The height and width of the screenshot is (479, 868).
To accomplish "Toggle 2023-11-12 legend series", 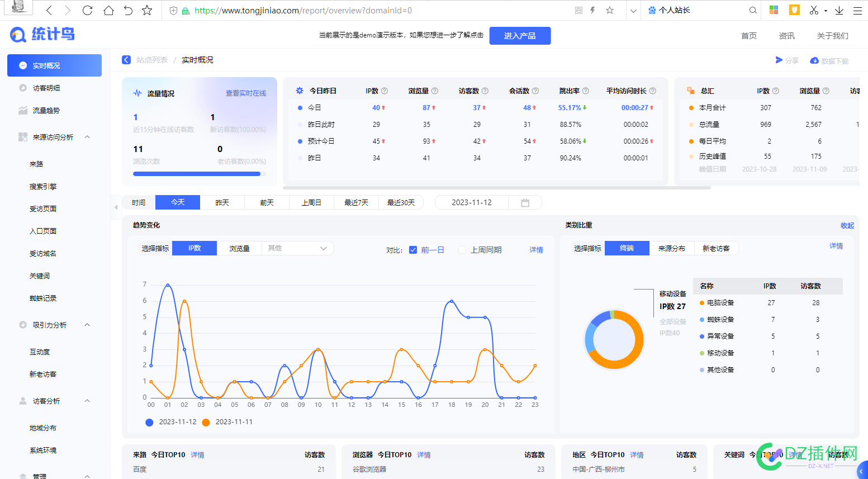I will pyautogui.click(x=171, y=422).
